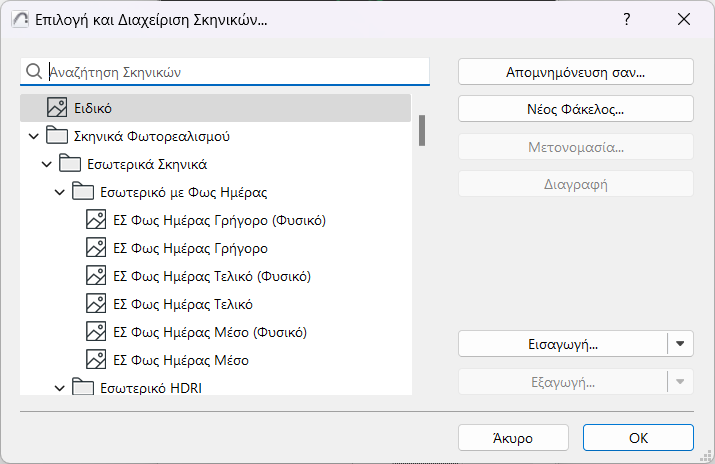Close the Επιλογή και Διαχείριση Σκηνικών dialog
715x464 pixels.
pyautogui.click(x=684, y=19)
